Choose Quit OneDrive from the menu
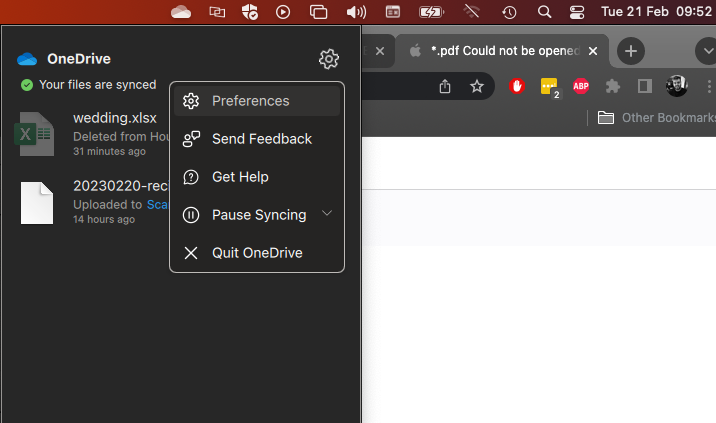 (x=256, y=253)
